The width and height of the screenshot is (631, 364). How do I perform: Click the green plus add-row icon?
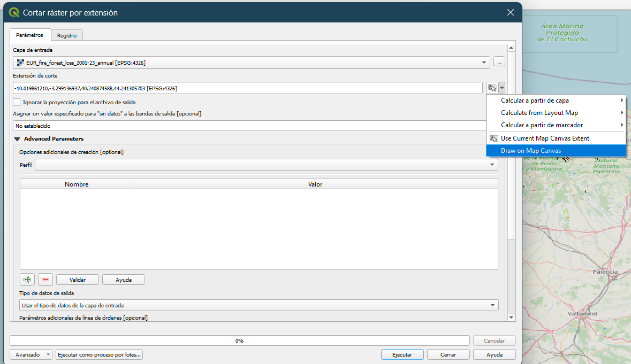[x=27, y=280]
